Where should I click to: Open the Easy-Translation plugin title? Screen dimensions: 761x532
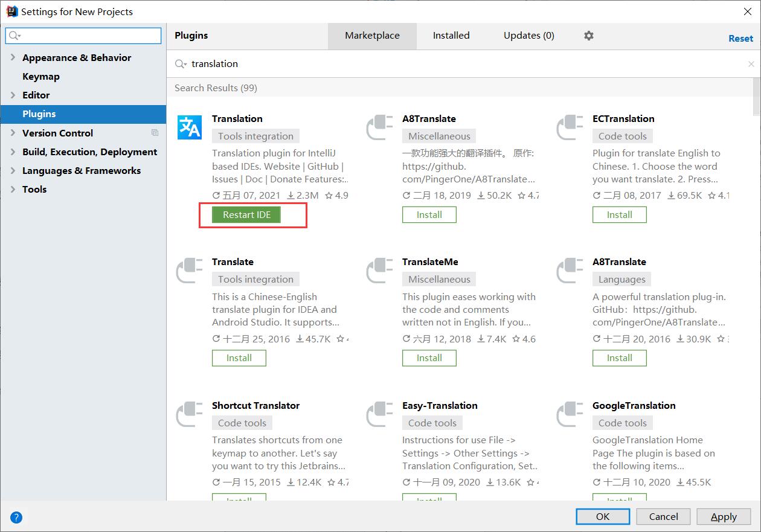(x=440, y=406)
